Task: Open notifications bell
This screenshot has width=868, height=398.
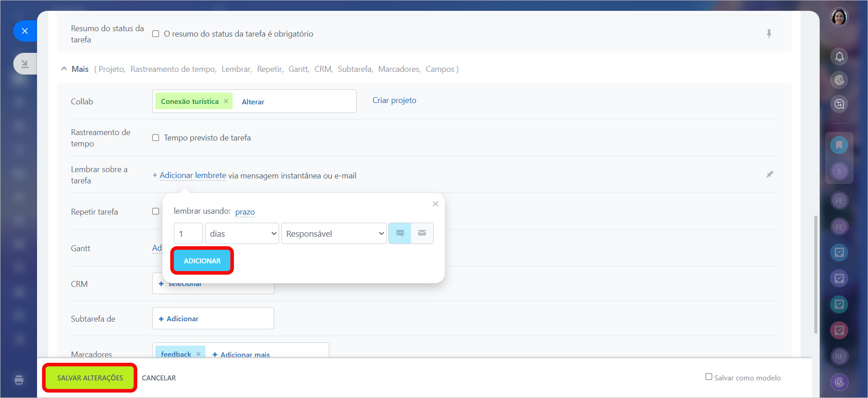Action: [x=839, y=56]
